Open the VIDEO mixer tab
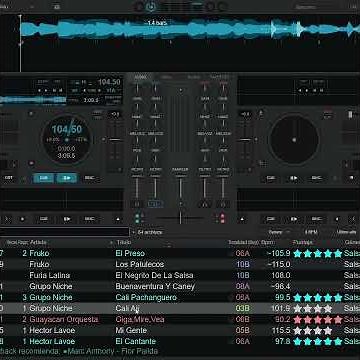This screenshot has height=360, width=360. (166, 77)
